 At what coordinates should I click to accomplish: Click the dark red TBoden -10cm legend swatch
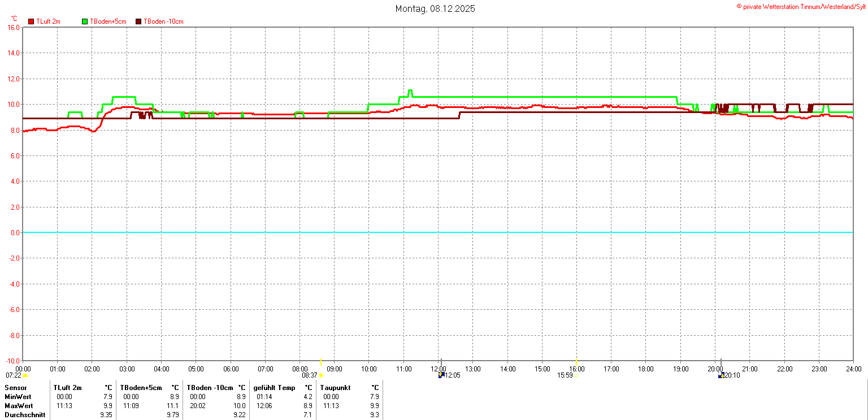[139, 21]
